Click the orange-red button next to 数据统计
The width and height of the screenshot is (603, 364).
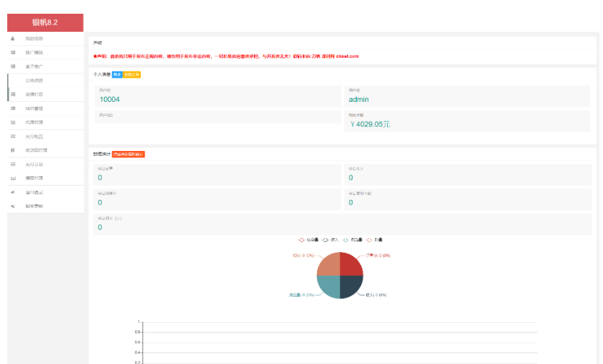click(x=129, y=154)
